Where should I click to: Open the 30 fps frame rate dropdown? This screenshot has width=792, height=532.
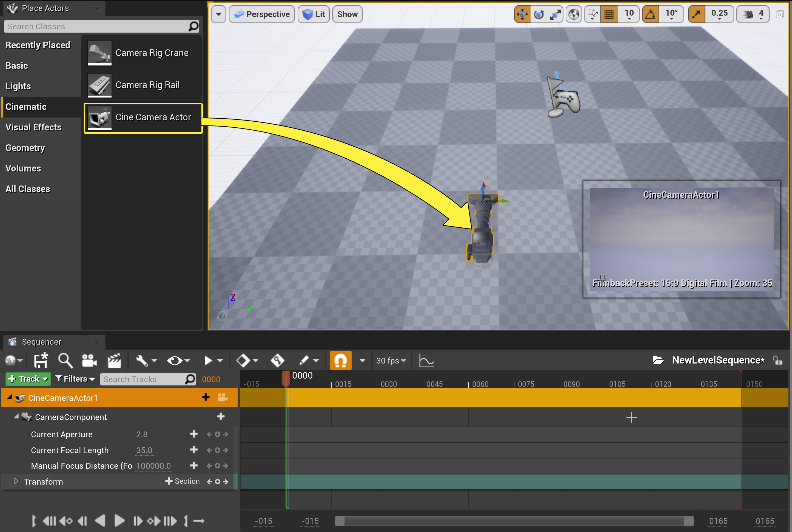pos(391,360)
